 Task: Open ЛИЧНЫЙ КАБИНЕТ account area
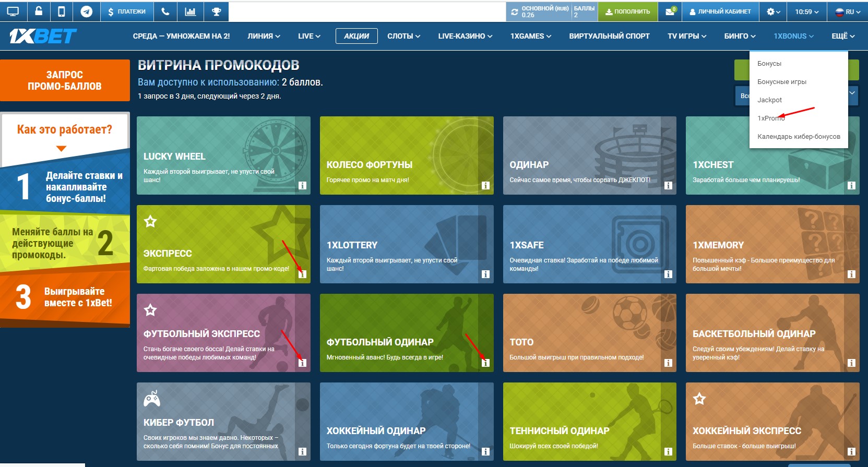click(x=720, y=11)
